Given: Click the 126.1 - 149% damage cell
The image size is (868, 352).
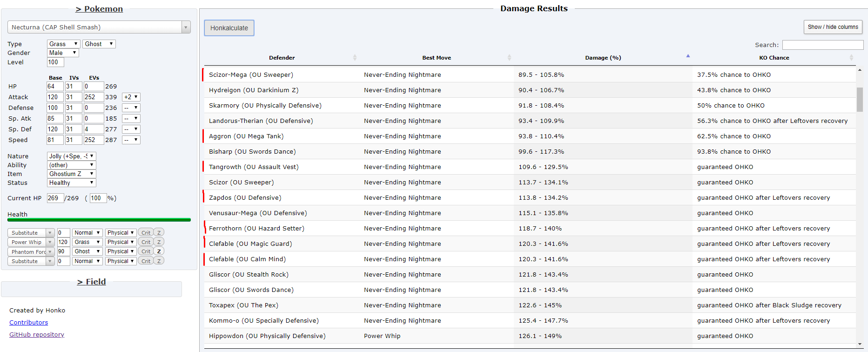Looking at the screenshot, I should (x=603, y=336).
